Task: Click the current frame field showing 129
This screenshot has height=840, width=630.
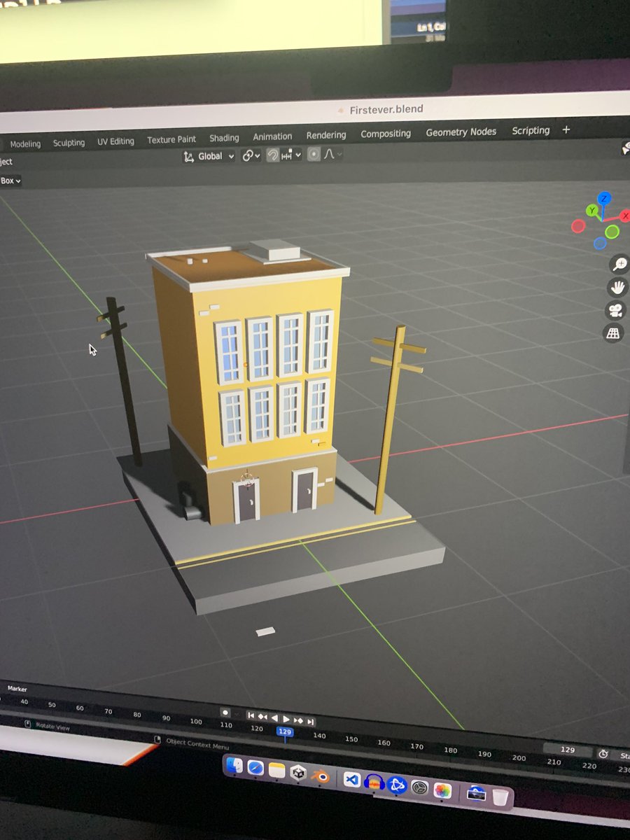Action: pyautogui.click(x=568, y=750)
